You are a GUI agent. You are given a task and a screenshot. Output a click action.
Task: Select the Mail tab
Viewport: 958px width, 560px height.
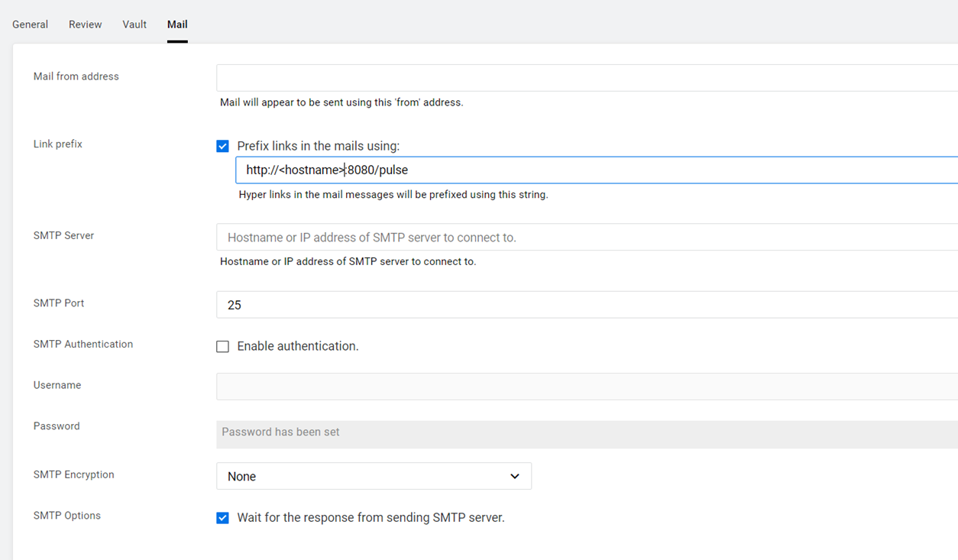point(177,24)
